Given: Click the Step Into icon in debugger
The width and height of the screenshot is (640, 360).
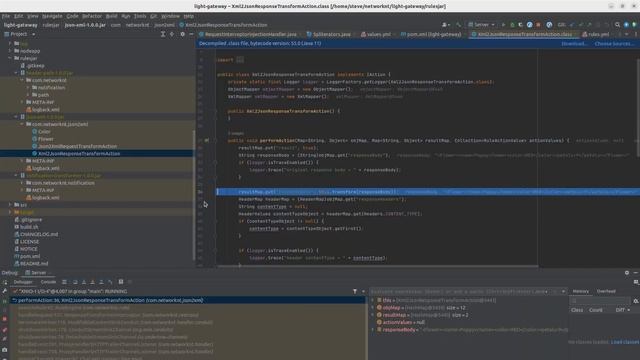Looking at the screenshot, I should [84, 282].
